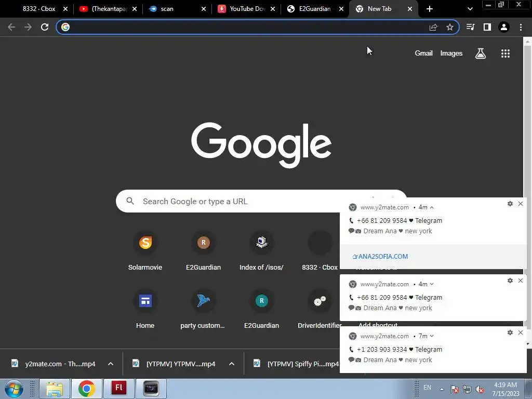Click the page vertical scrollbar

pyautogui.click(x=527, y=122)
